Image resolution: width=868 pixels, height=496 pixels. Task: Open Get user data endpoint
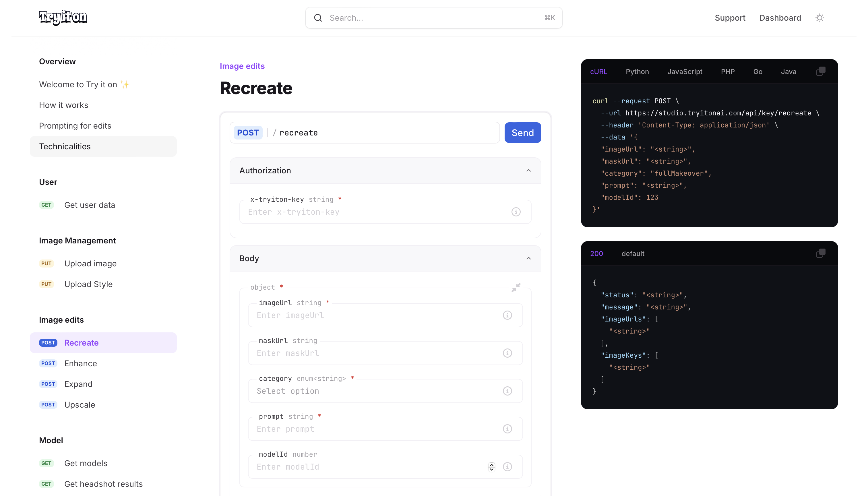(103, 205)
